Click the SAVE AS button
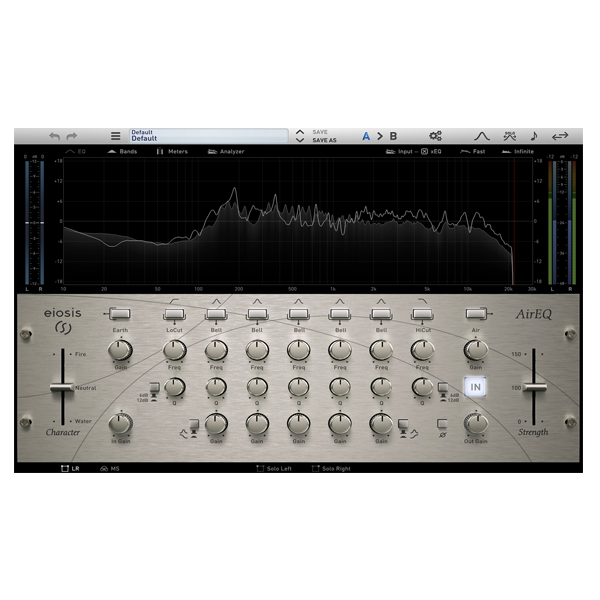The image size is (600, 600). pos(325,140)
